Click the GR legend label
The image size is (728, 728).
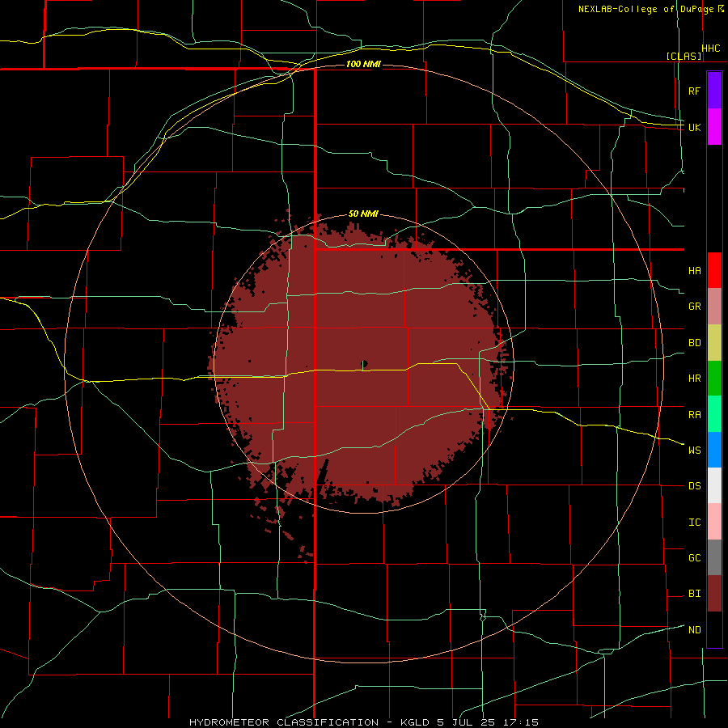coord(694,307)
